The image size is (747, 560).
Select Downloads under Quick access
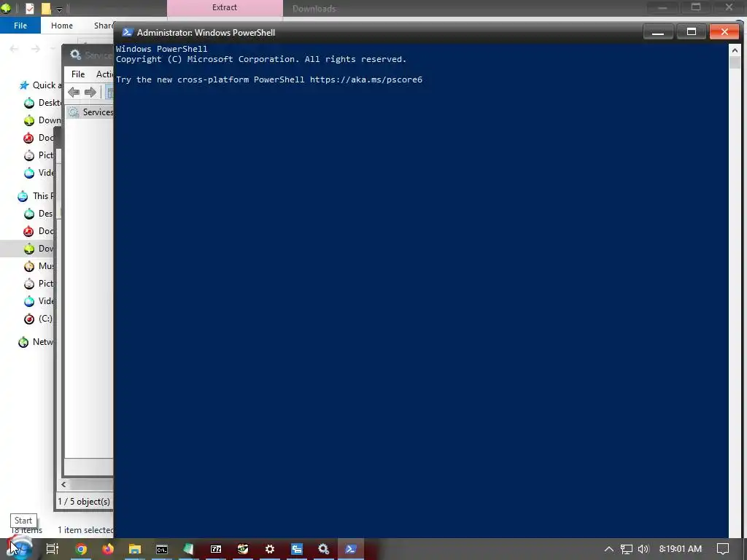43,120
